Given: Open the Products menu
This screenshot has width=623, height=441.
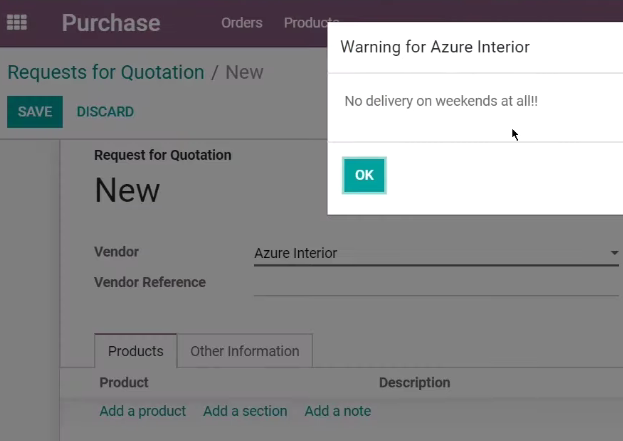Looking at the screenshot, I should tap(311, 23).
